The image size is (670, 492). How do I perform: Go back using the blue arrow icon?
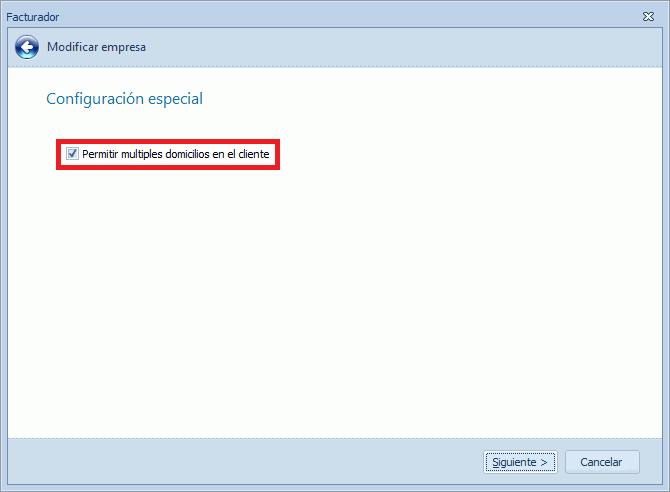pos(27,47)
